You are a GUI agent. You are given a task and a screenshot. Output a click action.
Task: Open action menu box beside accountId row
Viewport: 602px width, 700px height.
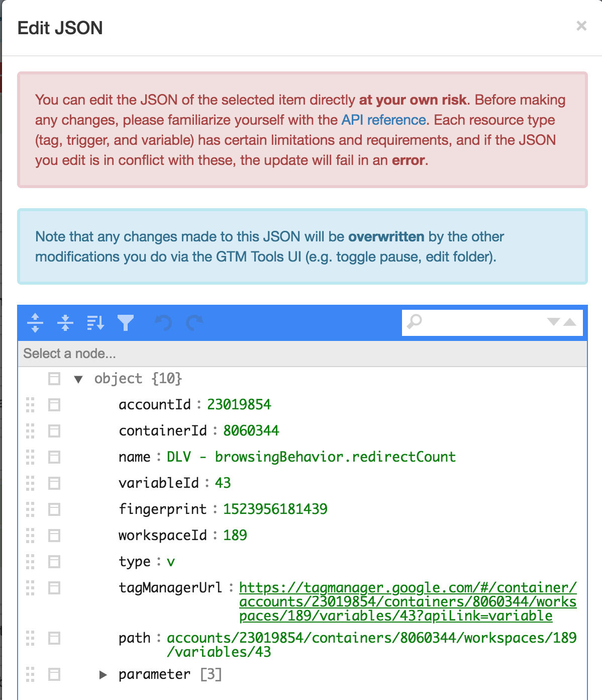(54, 405)
